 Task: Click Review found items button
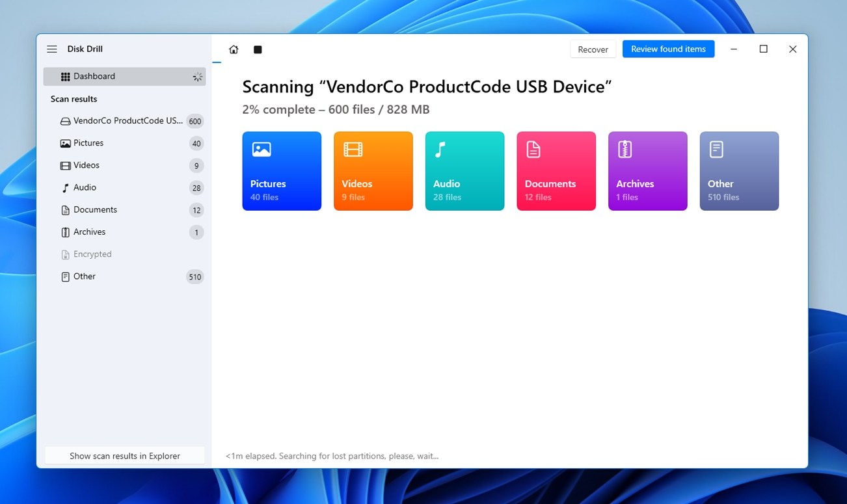coord(668,49)
